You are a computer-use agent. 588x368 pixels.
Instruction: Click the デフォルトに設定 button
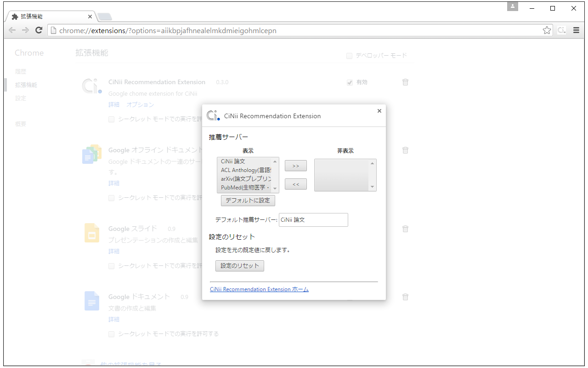pyautogui.click(x=248, y=201)
